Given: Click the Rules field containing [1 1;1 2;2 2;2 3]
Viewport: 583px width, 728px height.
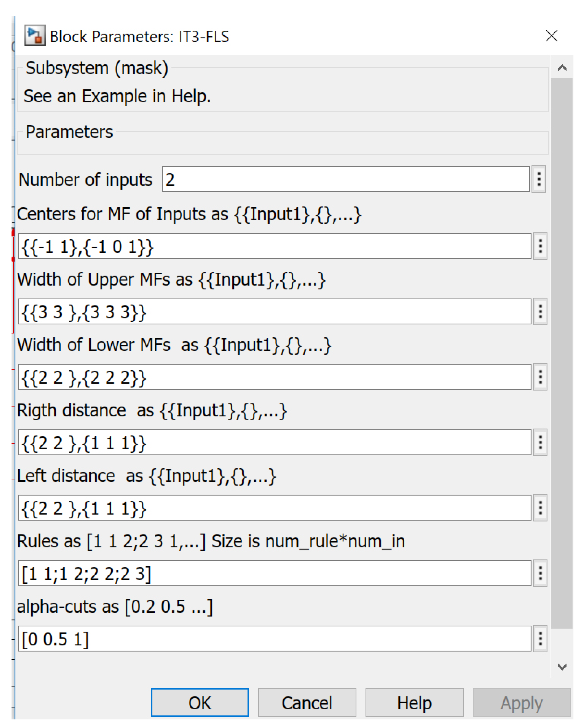Looking at the screenshot, I should 274,573.
